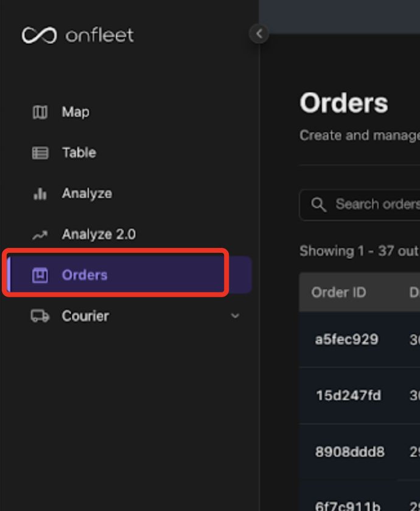The image size is (420, 511).
Task: Click the magnifying glass in the search bar
Action: [319, 205]
